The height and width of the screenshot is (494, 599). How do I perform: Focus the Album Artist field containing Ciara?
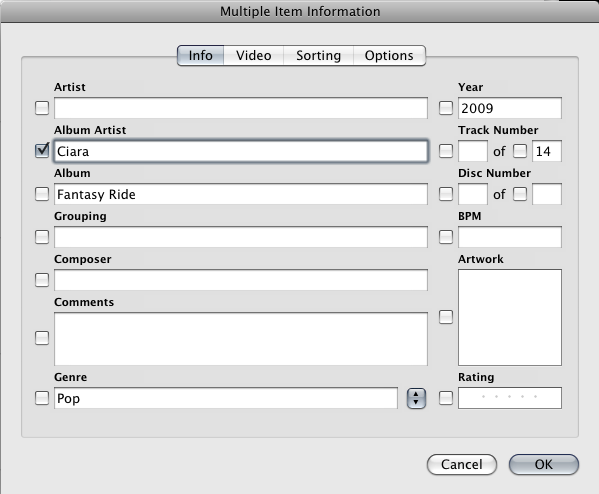(x=241, y=151)
